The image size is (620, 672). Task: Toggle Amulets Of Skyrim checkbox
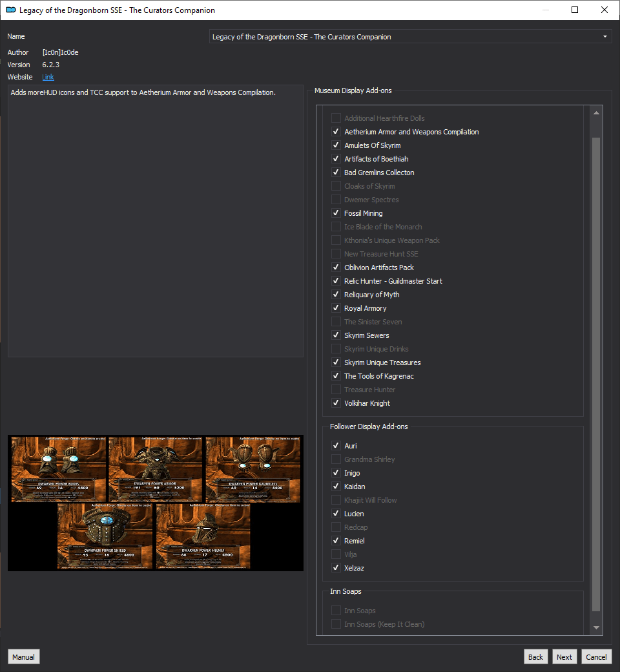coord(336,145)
